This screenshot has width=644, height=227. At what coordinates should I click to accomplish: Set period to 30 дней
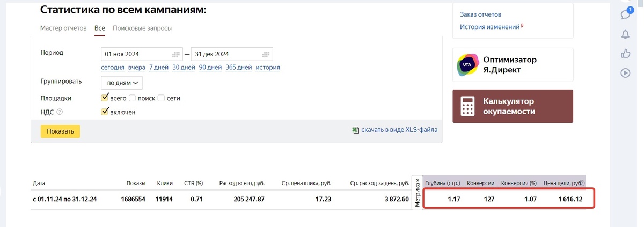184,68
